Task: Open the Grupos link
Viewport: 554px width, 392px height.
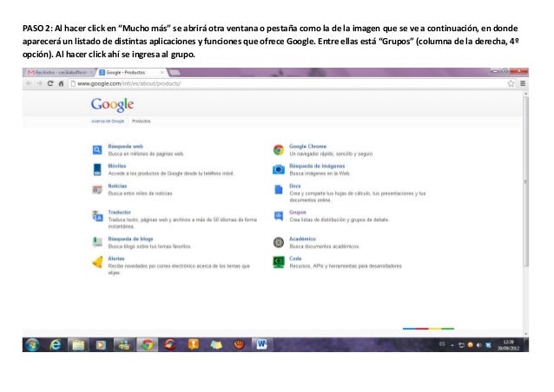Action: (298, 212)
